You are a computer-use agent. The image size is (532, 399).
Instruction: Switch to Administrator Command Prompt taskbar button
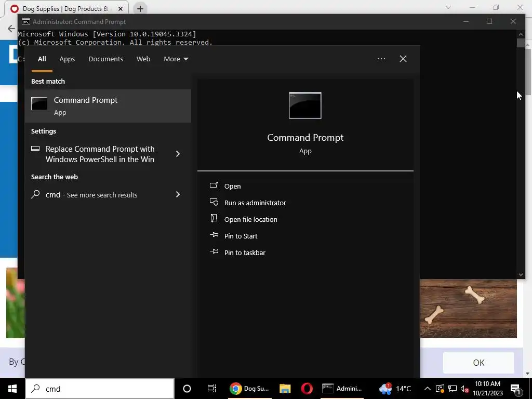click(342, 389)
